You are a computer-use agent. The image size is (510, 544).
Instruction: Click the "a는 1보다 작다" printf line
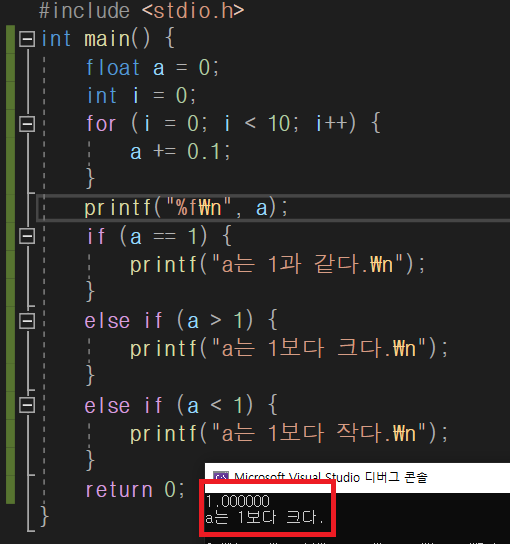tap(289, 433)
